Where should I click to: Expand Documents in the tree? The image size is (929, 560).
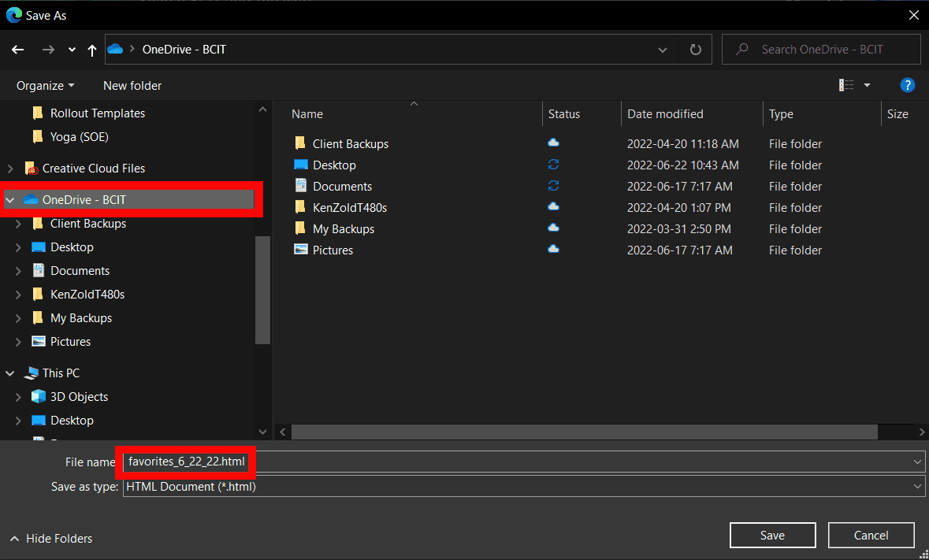pyautogui.click(x=18, y=271)
